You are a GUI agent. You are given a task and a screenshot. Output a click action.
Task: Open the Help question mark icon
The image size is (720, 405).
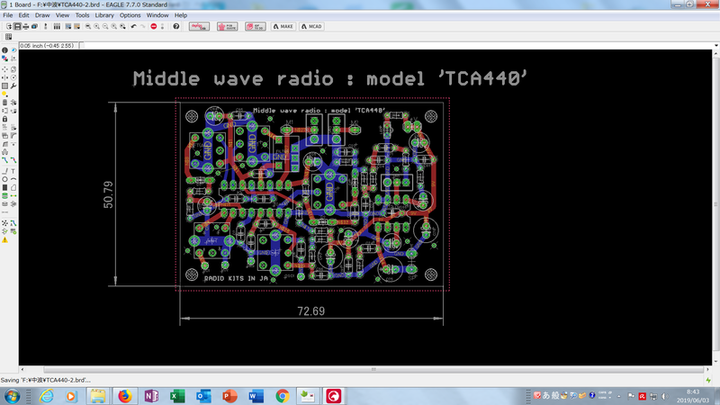click(x=177, y=26)
